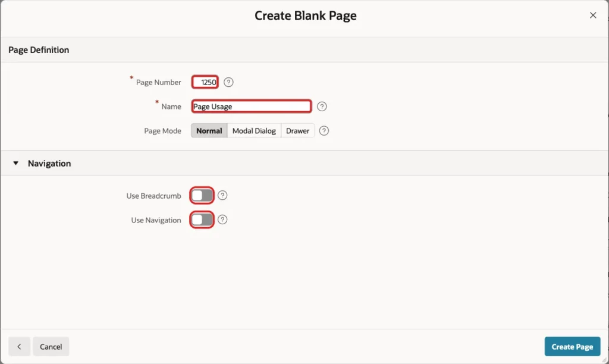Image resolution: width=609 pixels, height=364 pixels.
Task: Turn on the Use Navigation switch
Action: coord(202,220)
